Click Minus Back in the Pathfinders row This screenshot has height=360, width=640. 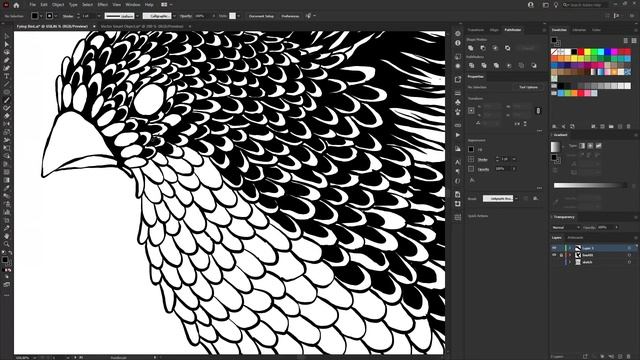(533, 65)
